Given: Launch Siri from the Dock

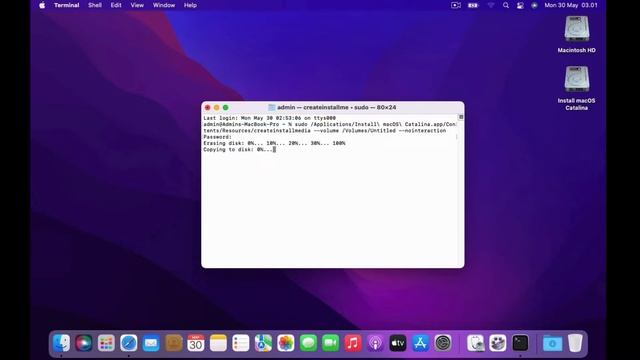Looking at the screenshot, I should 84,343.
